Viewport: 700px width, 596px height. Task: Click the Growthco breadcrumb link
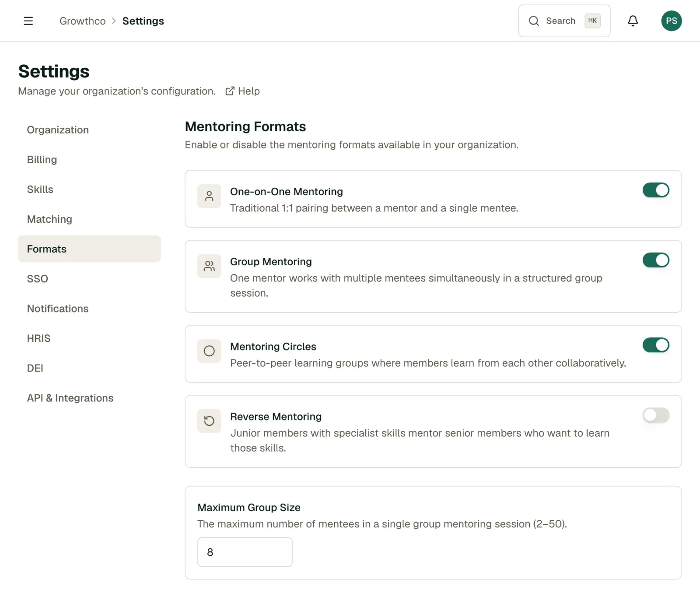tap(83, 21)
